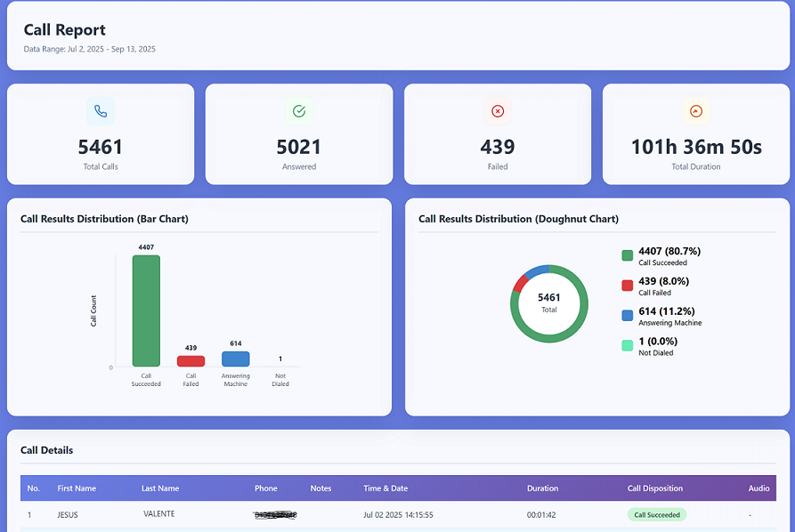Click the red Call Failed bar
Image resolution: width=795 pixels, height=532 pixels.
pyautogui.click(x=191, y=361)
